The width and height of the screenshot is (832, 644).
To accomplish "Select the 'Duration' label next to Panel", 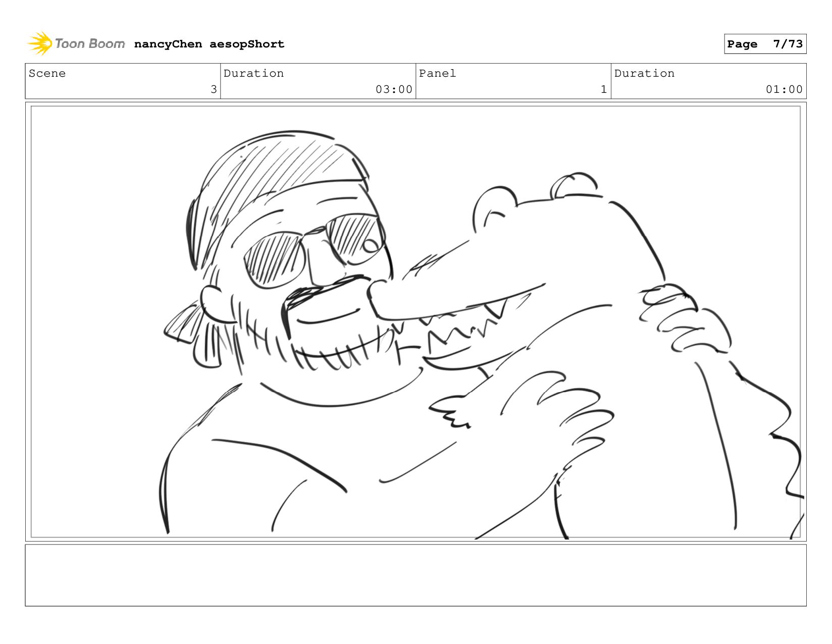I will (644, 73).
